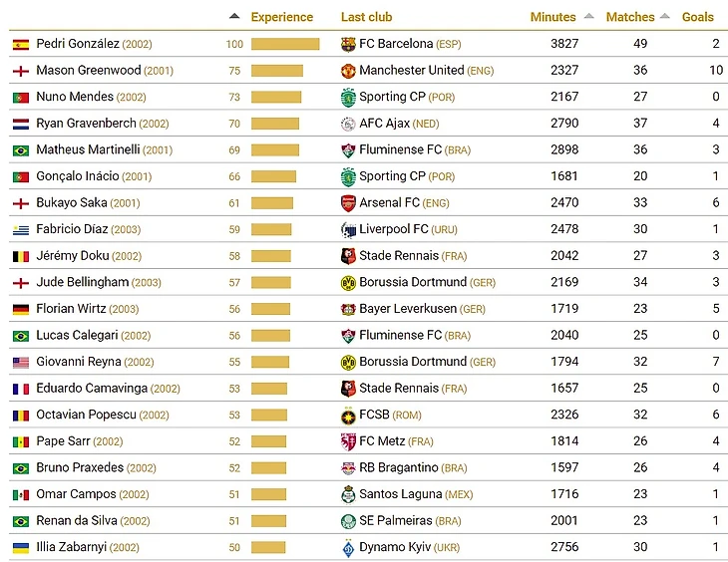Click Pedri González's full experience bar
Viewport: 728px width, 562px height.
click(x=285, y=44)
